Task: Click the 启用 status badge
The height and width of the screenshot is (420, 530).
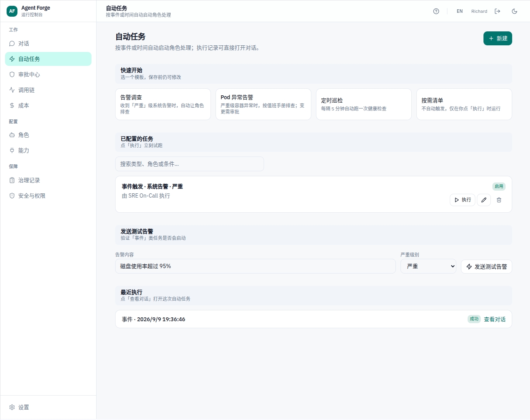Action: [x=499, y=186]
